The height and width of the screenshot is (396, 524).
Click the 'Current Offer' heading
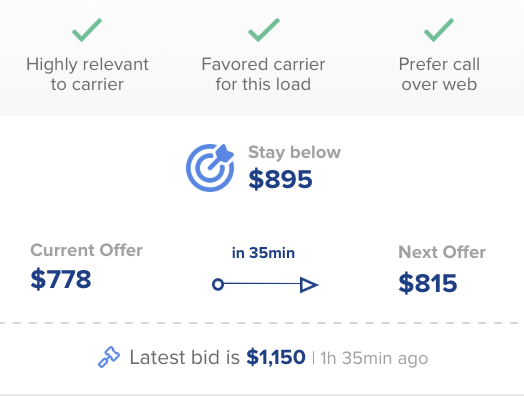click(x=86, y=250)
